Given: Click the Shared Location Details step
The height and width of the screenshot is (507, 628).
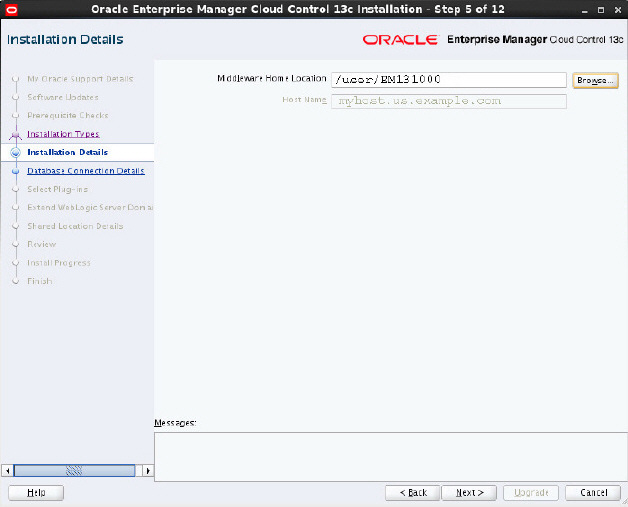Looking at the screenshot, I should coord(75,226).
